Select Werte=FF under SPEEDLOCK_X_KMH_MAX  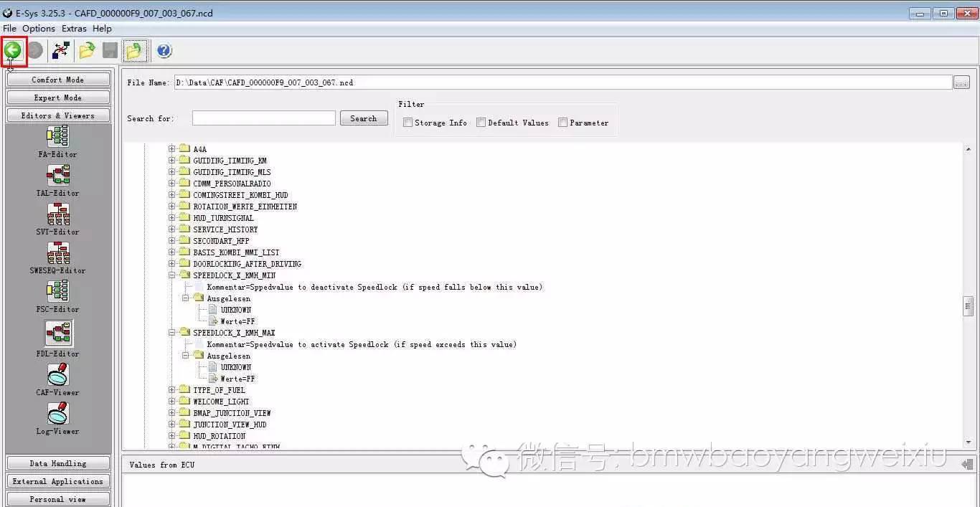pos(238,379)
